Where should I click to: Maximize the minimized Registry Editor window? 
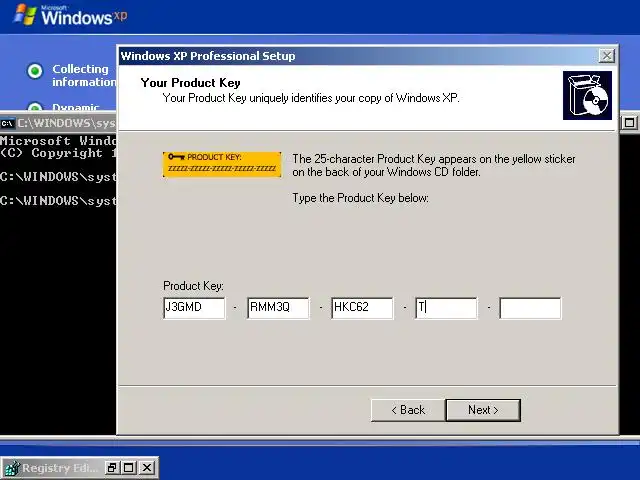pyautogui.click(x=129, y=467)
